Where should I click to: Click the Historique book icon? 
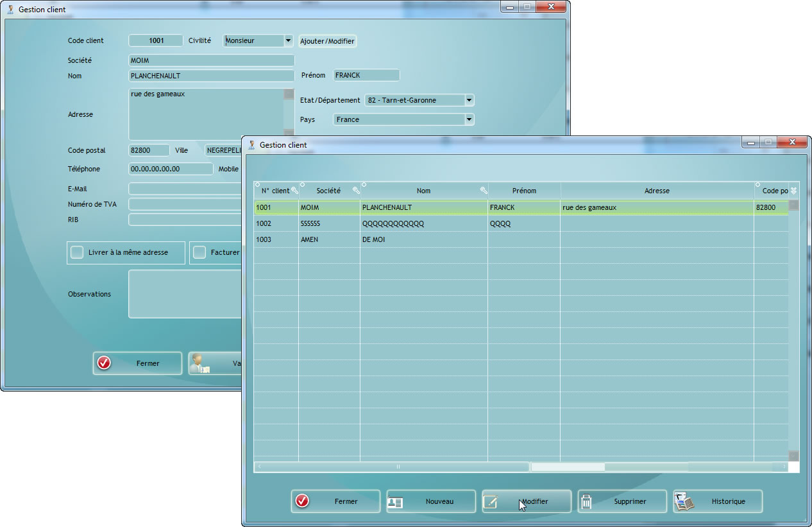pos(684,502)
